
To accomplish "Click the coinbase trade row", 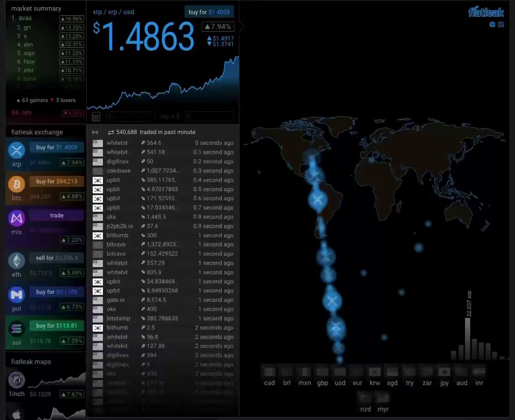I will [163, 171].
